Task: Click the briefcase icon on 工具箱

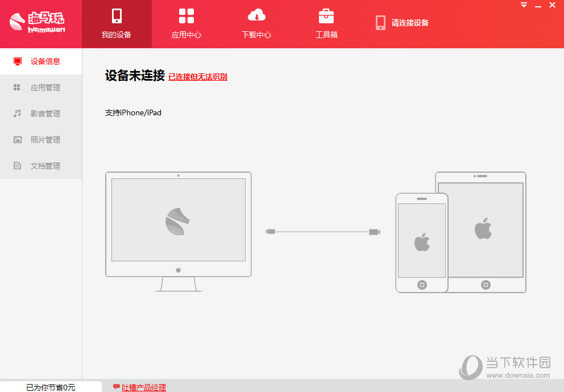Action: coord(326,15)
